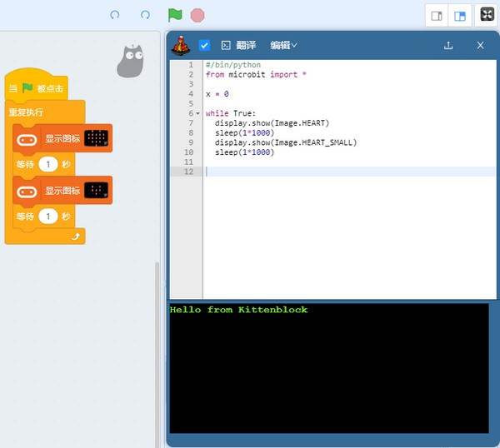Close the Python code panel
The height and width of the screenshot is (448, 500).
point(480,45)
